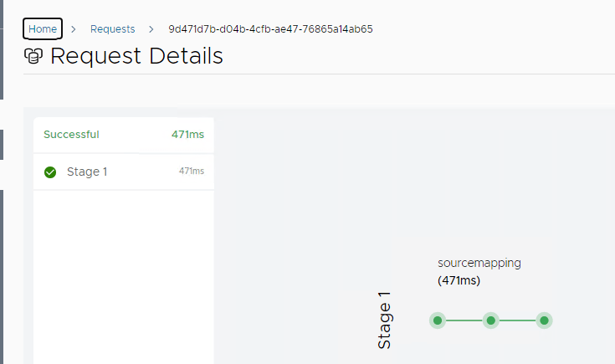The image size is (615, 364).
Task: Click the (471ms) label under sourcemapping
Action: pyautogui.click(x=459, y=280)
